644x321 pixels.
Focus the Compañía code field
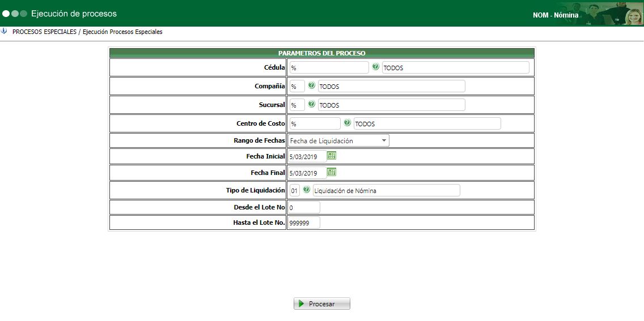click(x=296, y=86)
